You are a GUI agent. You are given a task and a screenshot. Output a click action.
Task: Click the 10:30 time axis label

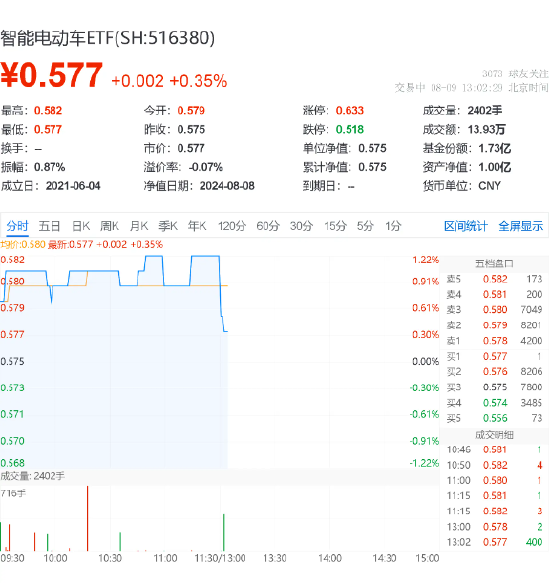tap(110, 559)
